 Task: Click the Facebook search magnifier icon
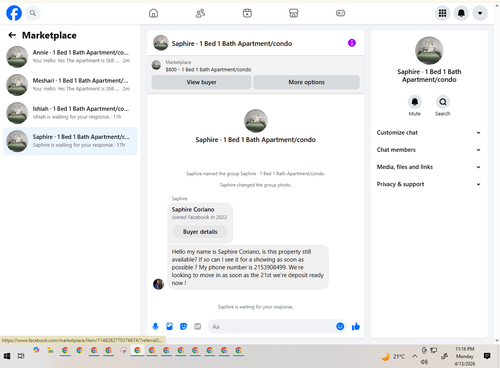point(33,13)
